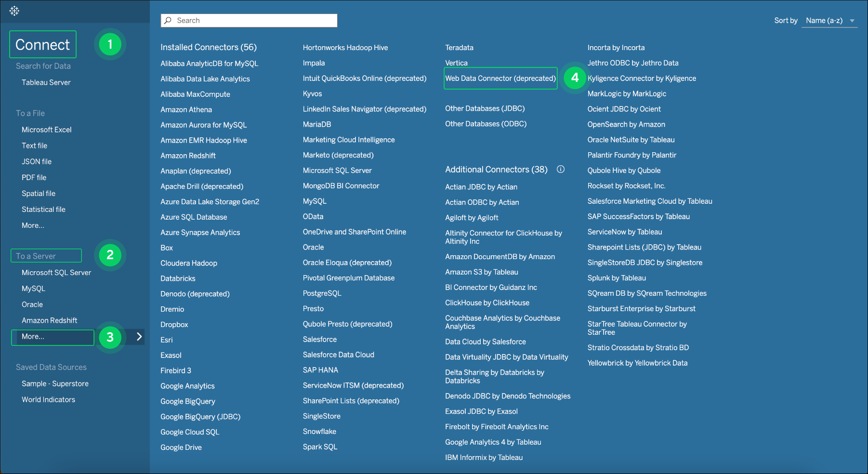Select Splunk by Tableau connector
This screenshot has width=868, height=474.
617,278
